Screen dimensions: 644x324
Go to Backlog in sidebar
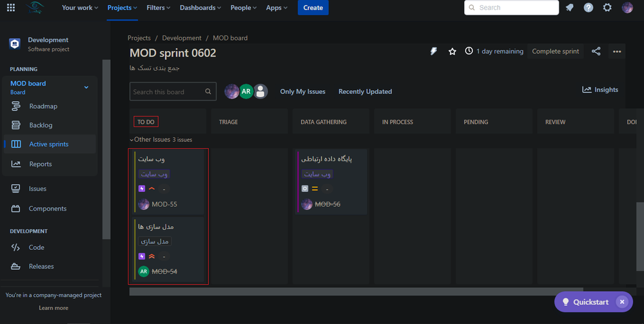50,125
